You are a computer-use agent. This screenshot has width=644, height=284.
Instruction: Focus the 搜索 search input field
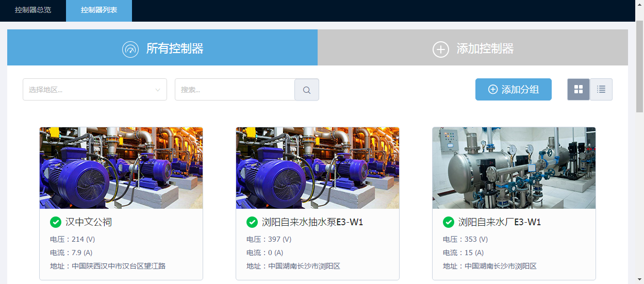click(x=235, y=90)
